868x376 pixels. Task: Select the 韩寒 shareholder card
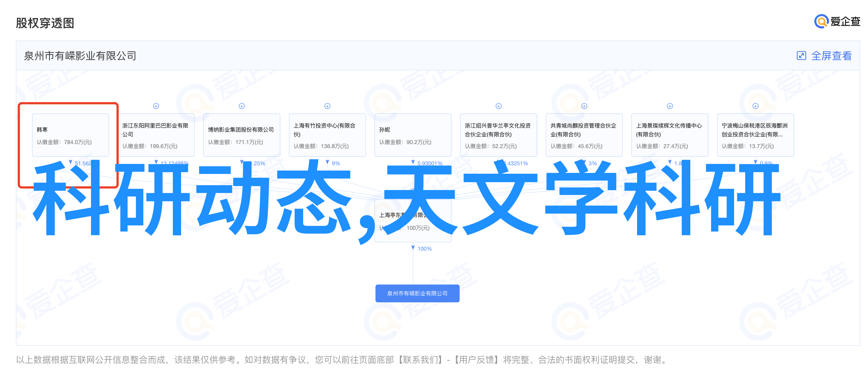[x=71, y=135]
